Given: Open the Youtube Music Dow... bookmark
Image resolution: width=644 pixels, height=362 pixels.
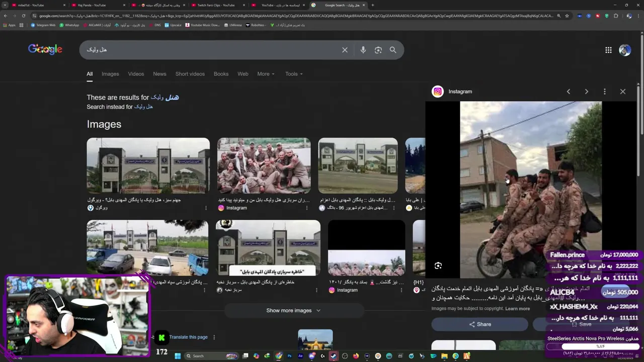Looking at the screenshot, I should pos(203,25).
